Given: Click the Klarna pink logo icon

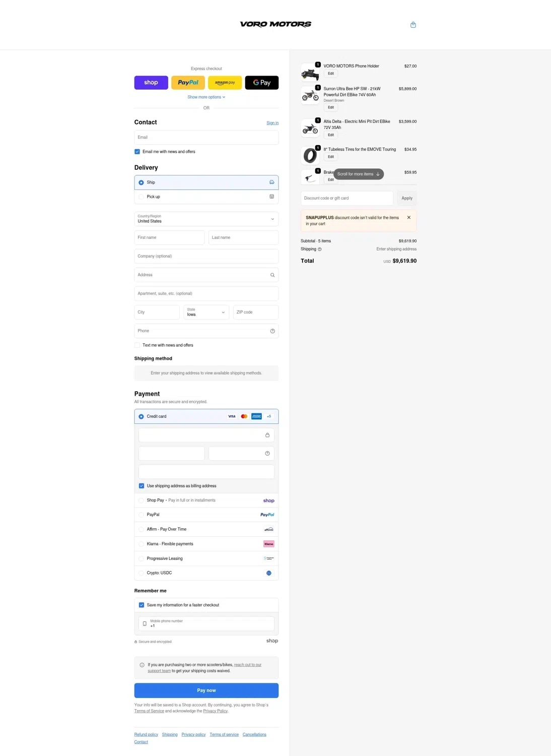Looking at the screenshot, I should (x=269, y=544).
